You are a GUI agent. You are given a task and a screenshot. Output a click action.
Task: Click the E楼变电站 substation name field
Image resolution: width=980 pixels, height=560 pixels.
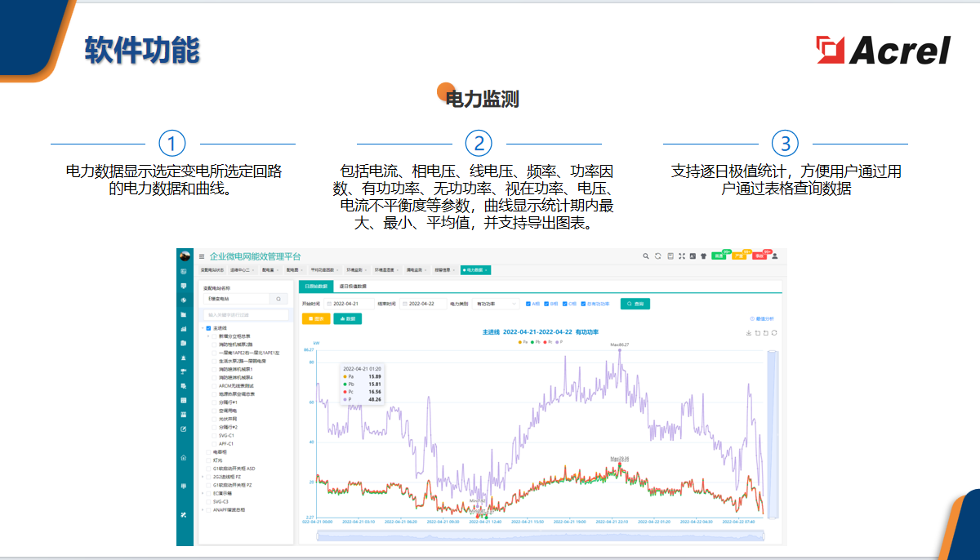pos(236,299)
